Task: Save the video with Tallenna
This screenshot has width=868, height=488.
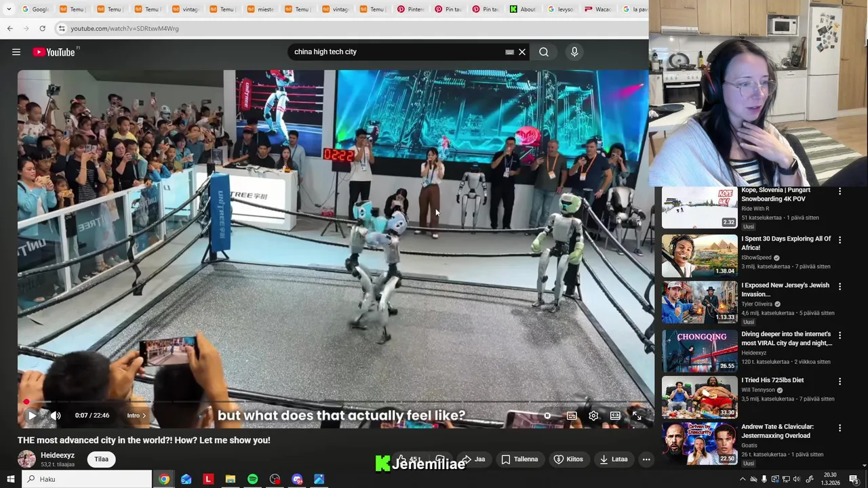Action: point(519,459)
